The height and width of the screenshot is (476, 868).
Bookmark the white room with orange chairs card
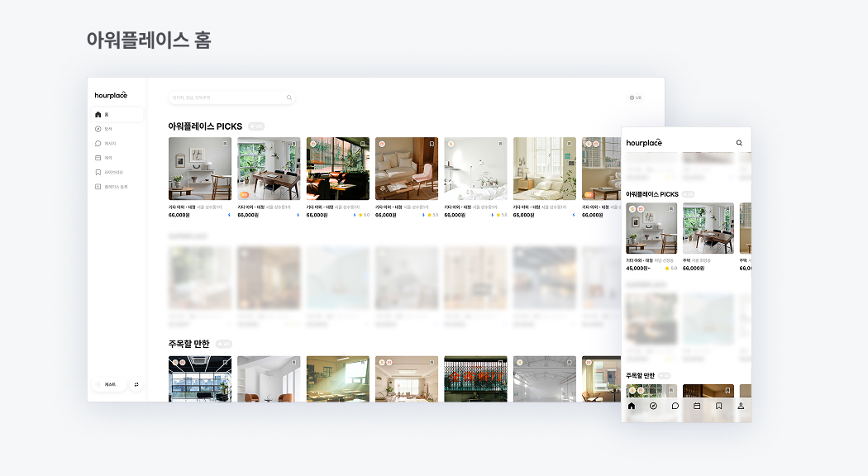(x=294, y=363)
